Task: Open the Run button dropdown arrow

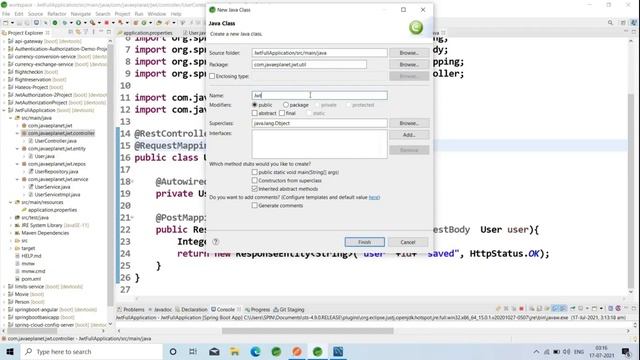Action: [84, 23]
